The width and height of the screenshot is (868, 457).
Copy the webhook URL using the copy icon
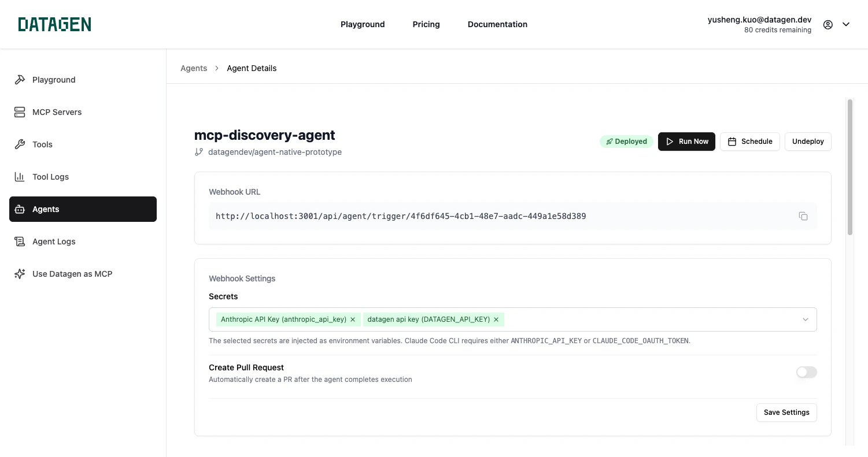(x=803, y=216)
